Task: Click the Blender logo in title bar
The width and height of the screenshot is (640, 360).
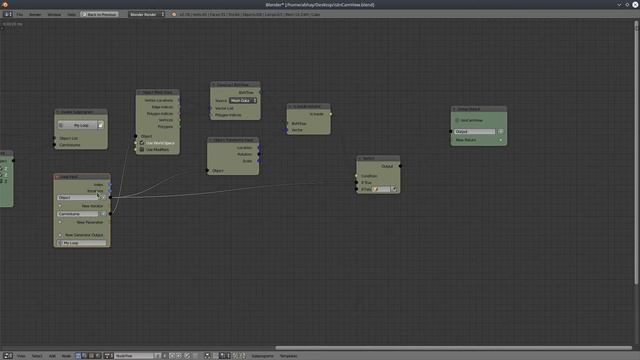Action: tap(5, 4)
